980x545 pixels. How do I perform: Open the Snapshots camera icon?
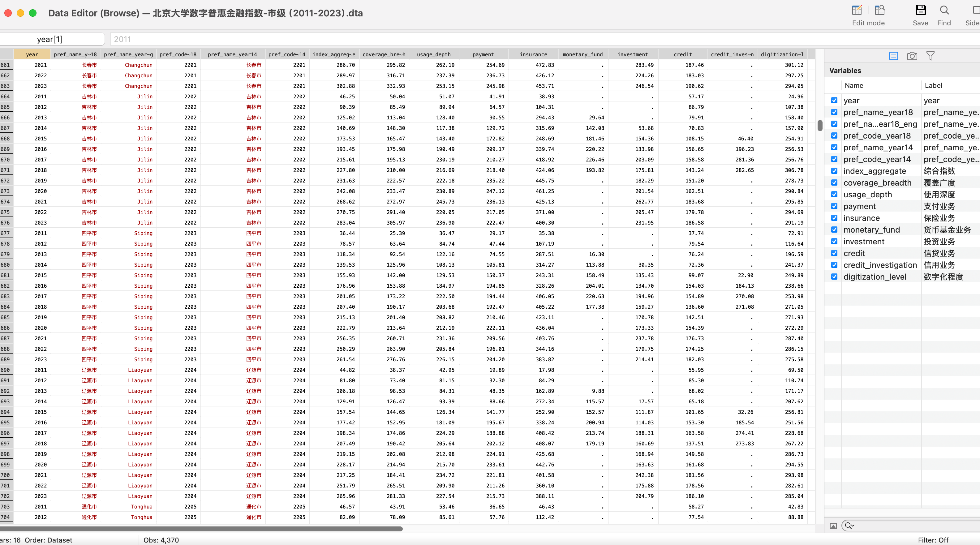(x=912, y=56)
